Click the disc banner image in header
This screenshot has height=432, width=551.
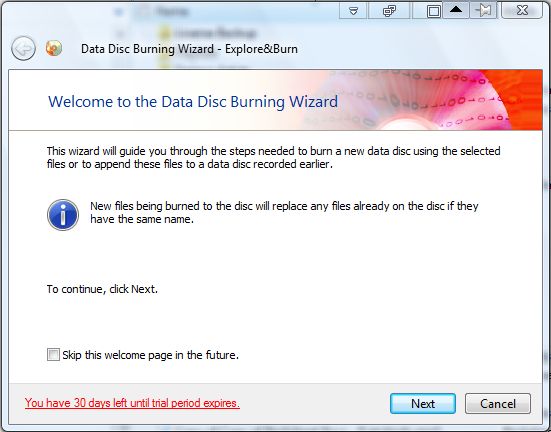click(425, 100)
